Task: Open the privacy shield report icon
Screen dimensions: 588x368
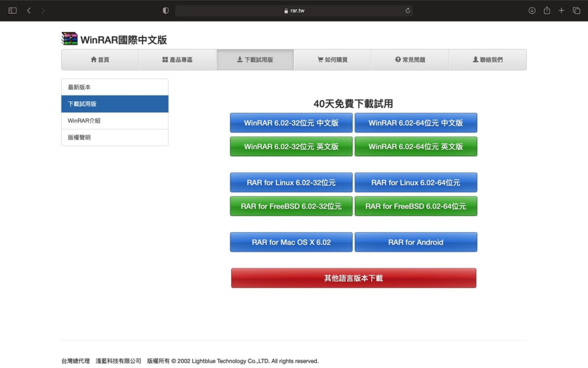Action: click(166, 10)
